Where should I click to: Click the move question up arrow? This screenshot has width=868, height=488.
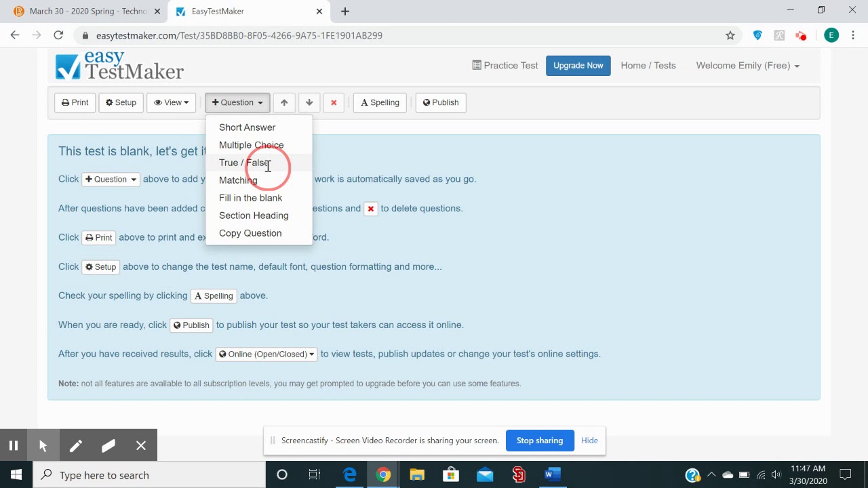click(x=284, y=102)
